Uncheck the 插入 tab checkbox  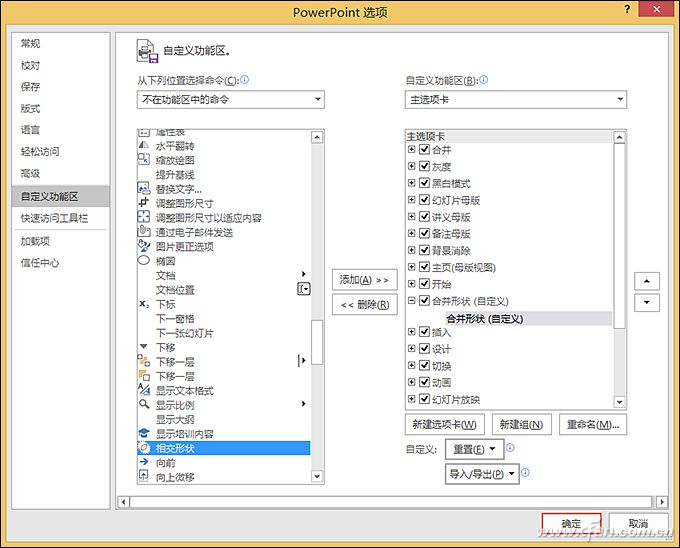(x=425, y=332)
